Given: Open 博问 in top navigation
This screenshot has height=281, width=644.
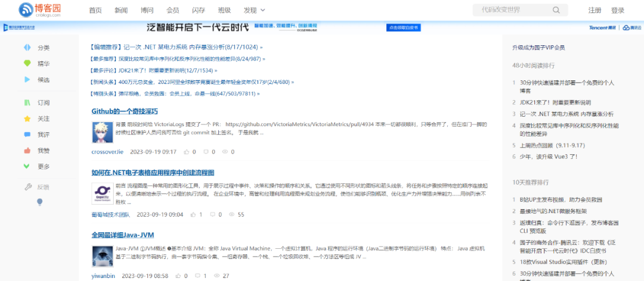Looking at the screenshot, I should coord(147,10).
